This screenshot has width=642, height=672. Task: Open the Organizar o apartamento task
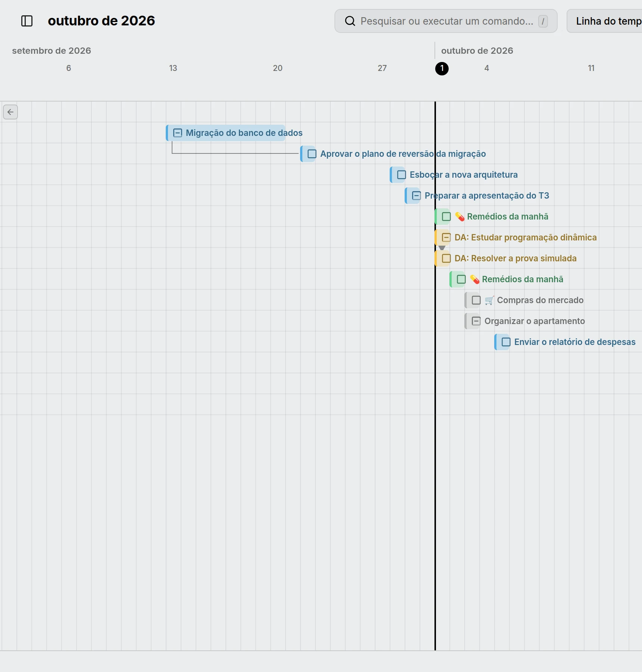535,321
